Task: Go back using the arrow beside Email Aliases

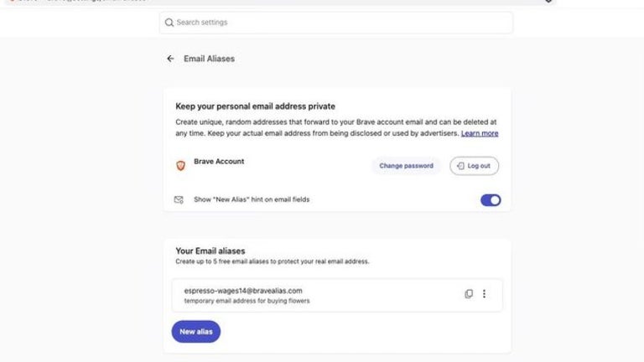Action: (170, 59)
